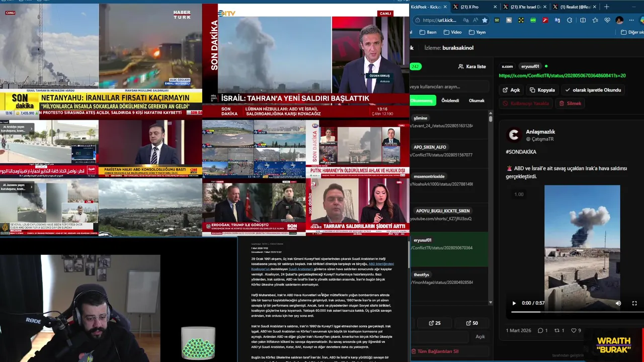Open the browser essentials heart icon

click(x=607, y=20)
